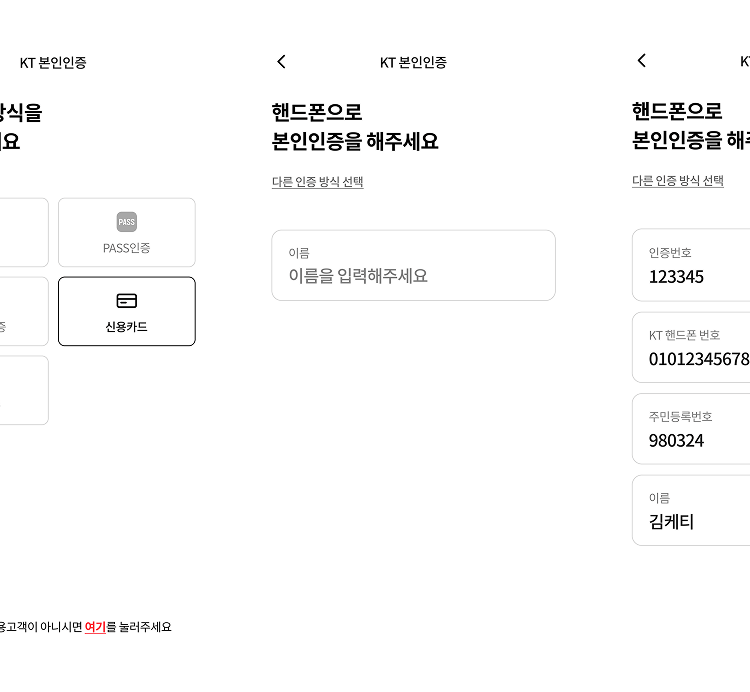This screenshot has height=692, width=750.
Task: Select the cut-off card left of PASS인증
Action: tap(24, 232)
